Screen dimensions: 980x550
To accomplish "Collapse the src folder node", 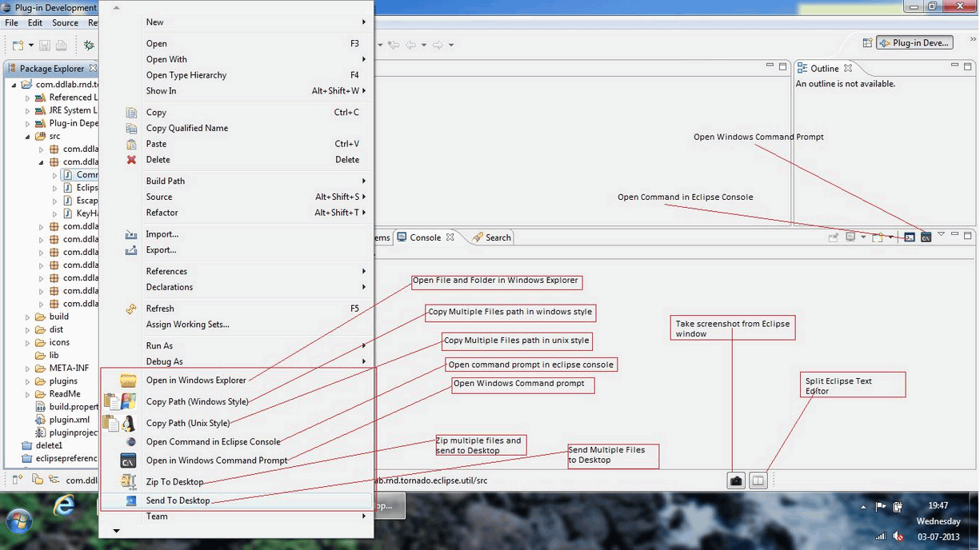I will (x=27, y=137).
